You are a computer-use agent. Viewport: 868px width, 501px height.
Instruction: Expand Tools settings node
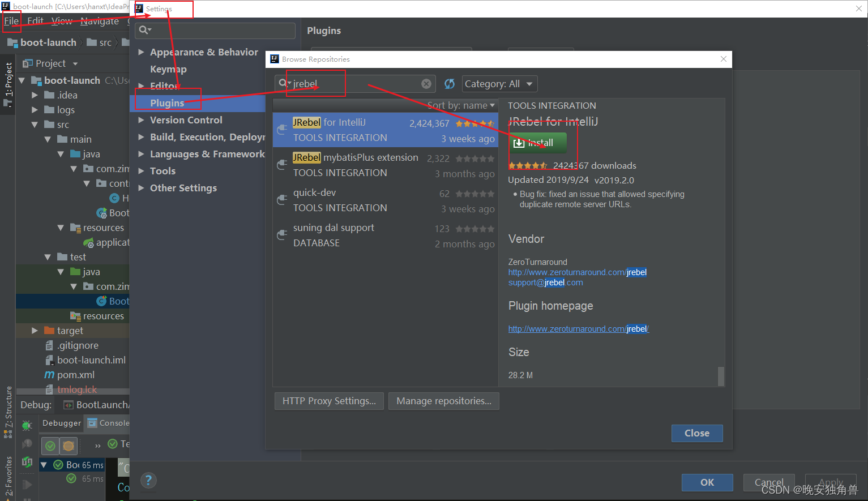click(x=141, y=171)
